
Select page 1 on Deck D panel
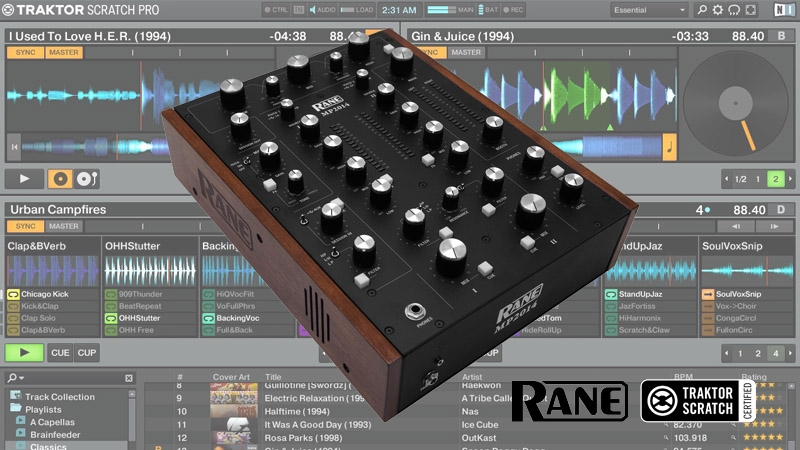[740, 353]
